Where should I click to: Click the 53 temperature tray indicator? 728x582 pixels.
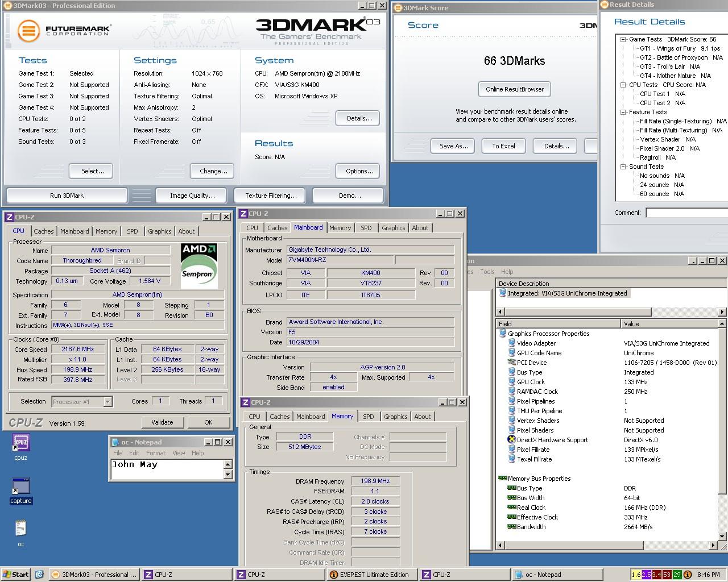pos(667,575)
